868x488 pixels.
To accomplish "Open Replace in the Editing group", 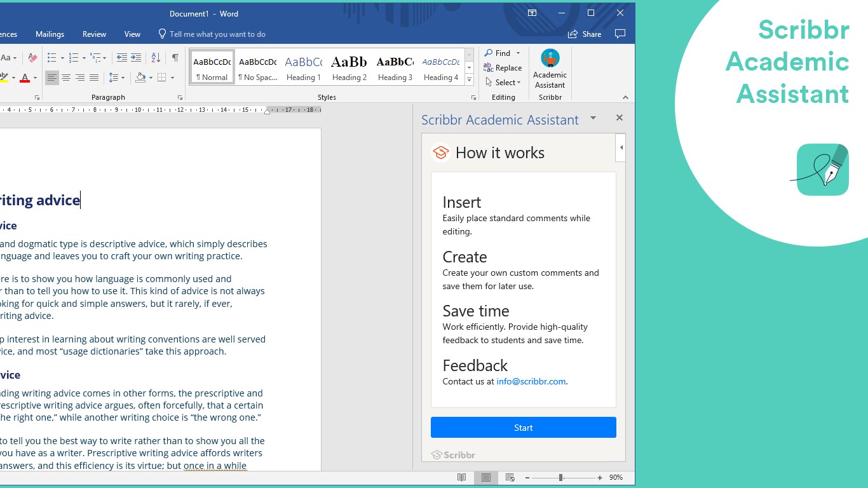I will 503,68.
